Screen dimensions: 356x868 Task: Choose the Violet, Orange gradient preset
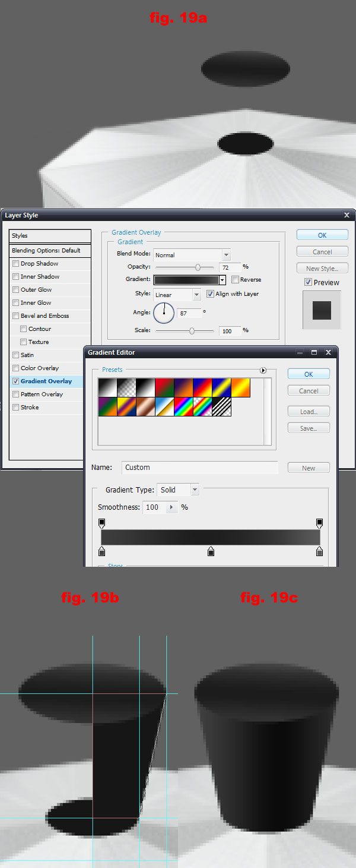click(183, 388)
